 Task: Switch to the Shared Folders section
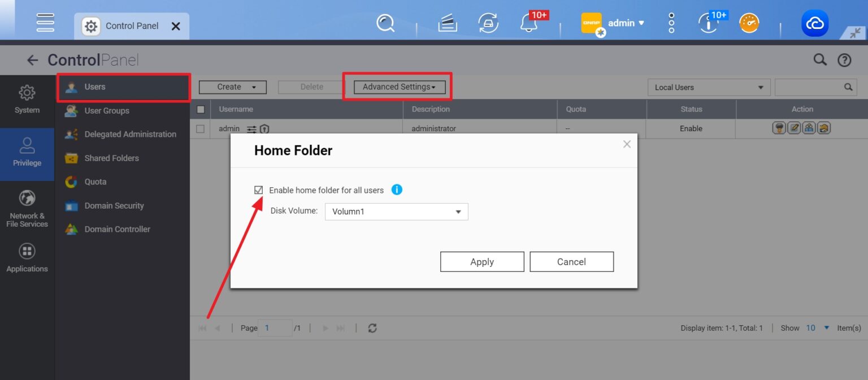point(112,158)
